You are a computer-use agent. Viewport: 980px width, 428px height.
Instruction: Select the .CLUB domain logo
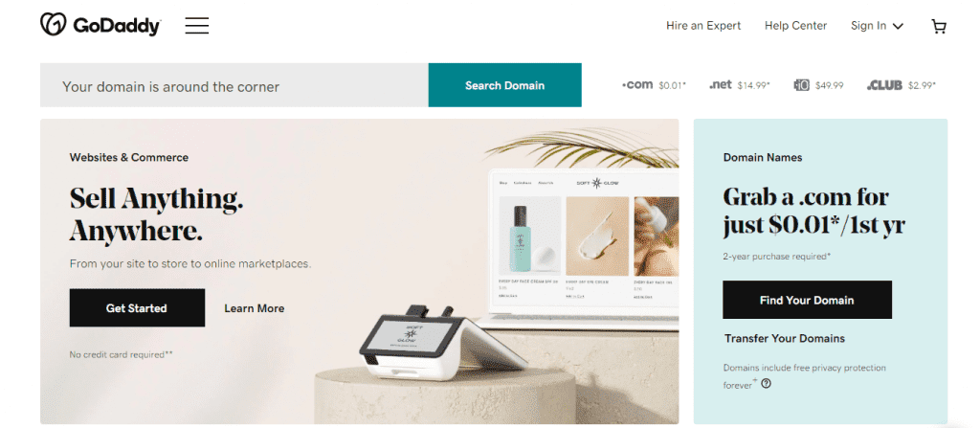click(x=884, y=85)
